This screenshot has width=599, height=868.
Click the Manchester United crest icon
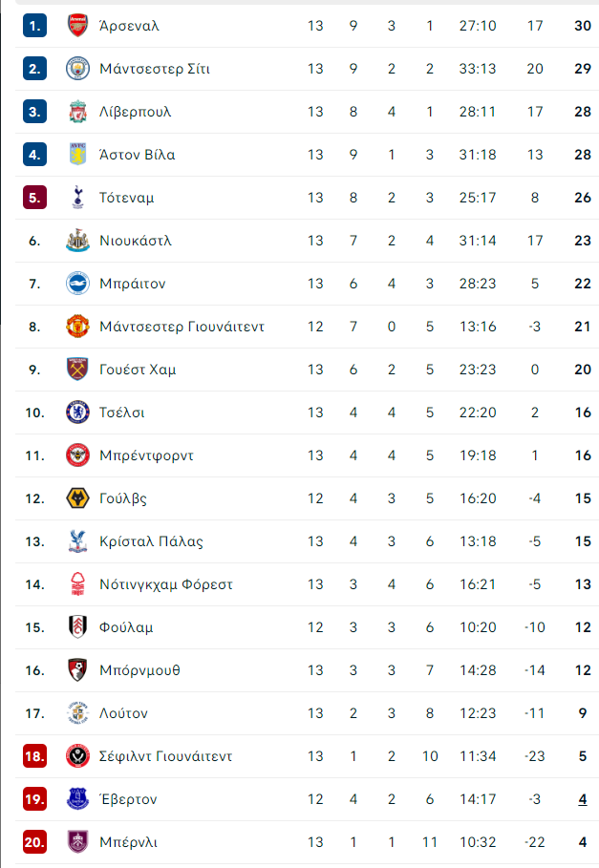(77, 326)
